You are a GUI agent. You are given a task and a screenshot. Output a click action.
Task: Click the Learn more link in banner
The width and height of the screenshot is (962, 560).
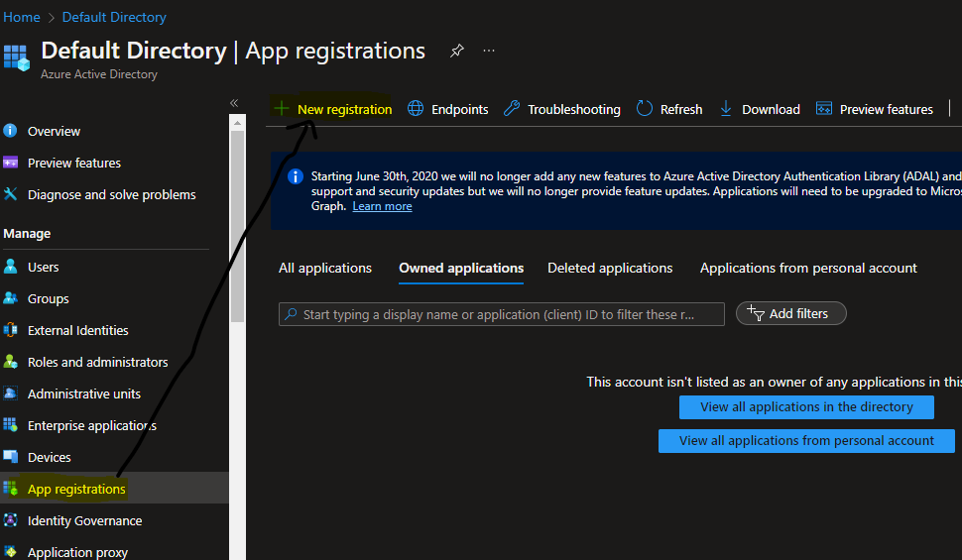click(382, 206)
